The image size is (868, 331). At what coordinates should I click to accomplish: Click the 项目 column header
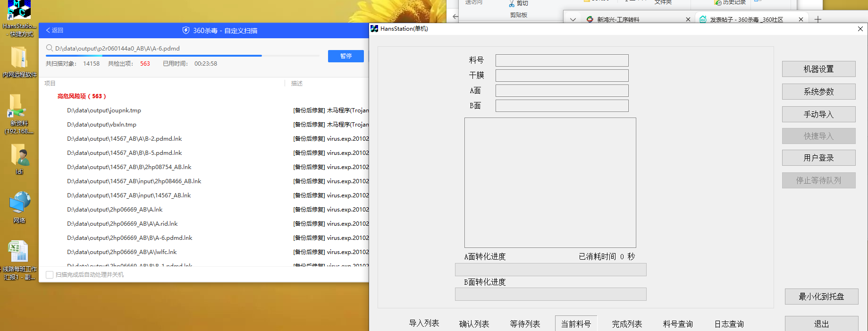pyautogui.click(x=50, y=83)
